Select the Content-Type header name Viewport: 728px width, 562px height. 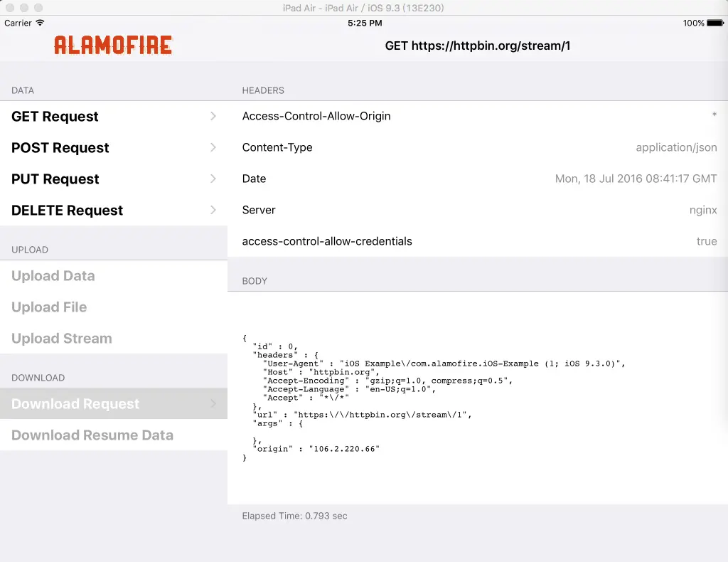(x=277, y=147)
